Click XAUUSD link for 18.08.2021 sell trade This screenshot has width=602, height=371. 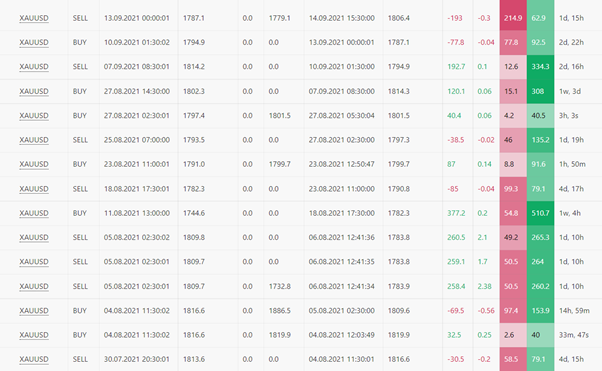34,189
